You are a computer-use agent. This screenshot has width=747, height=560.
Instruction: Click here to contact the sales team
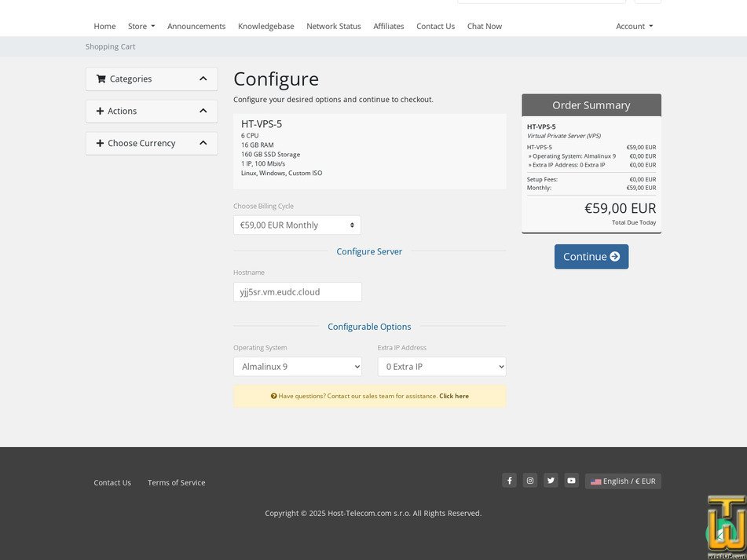coord(453,396)
